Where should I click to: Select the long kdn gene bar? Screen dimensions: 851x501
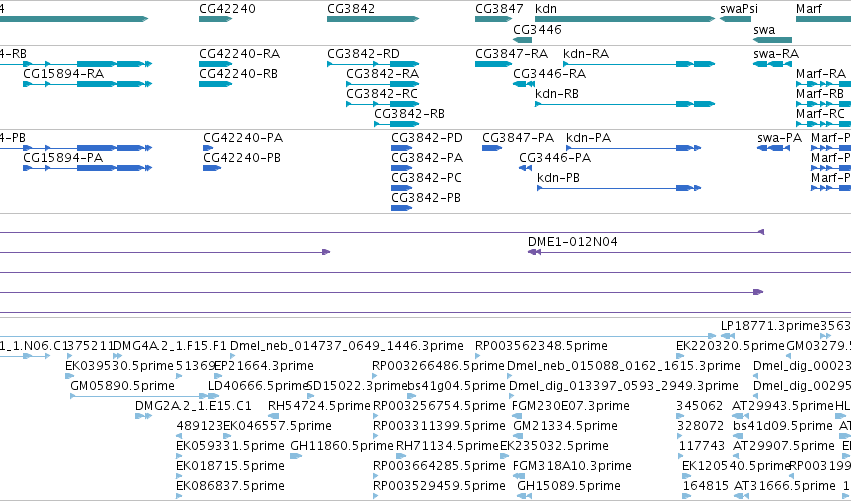[625, 19]
